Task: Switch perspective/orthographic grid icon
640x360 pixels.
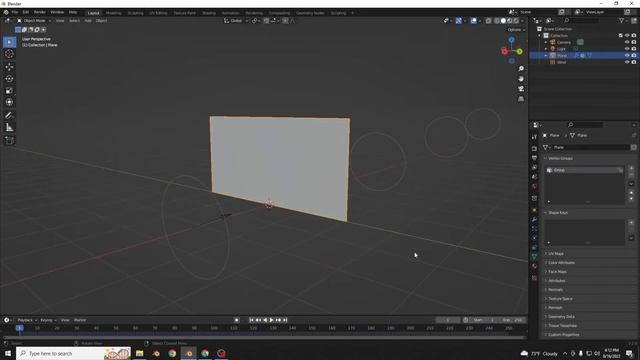Action: click(x=521, y=99)
